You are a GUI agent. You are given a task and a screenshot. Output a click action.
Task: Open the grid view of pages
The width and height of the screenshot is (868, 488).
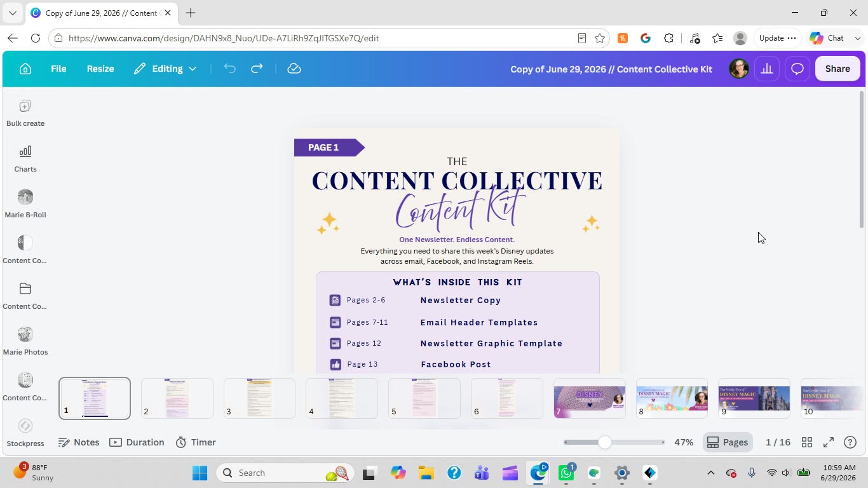[807, 442]
